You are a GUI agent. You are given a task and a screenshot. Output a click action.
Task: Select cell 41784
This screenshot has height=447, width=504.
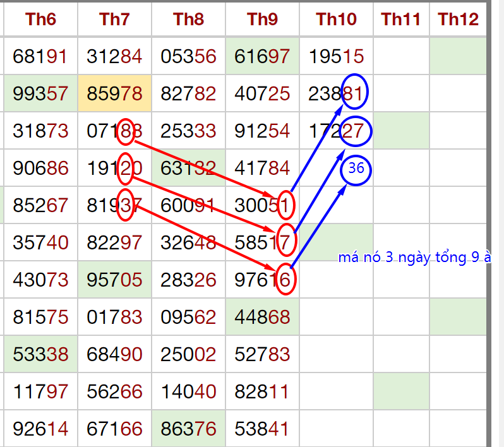click(x=262, y=168)
